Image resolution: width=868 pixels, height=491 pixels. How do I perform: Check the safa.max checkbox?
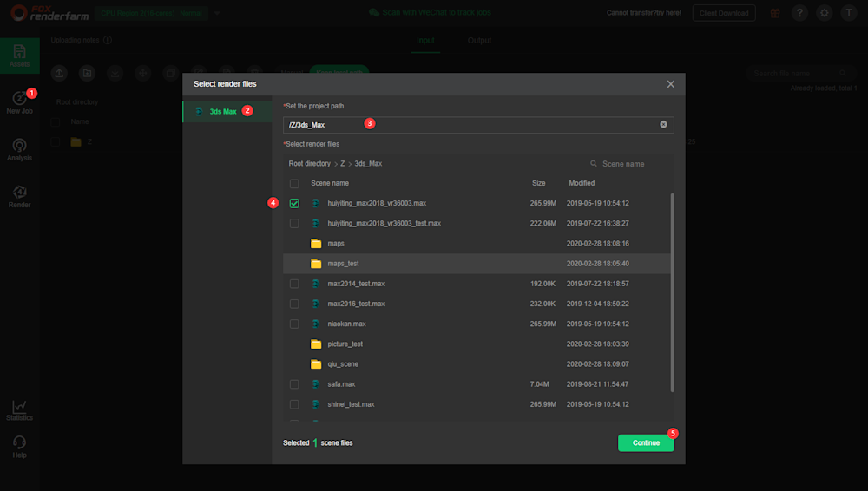pyautogui.click(x=294, y=384)
